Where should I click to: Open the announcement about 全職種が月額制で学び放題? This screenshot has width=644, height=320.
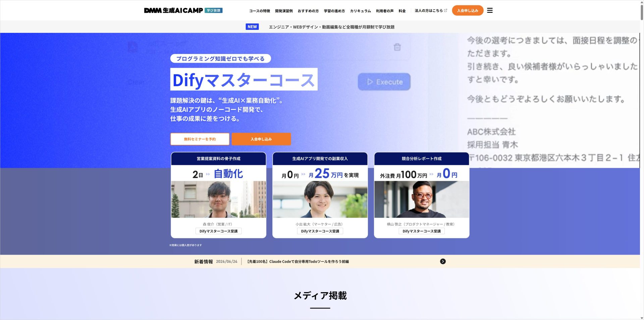click(331, 27)
